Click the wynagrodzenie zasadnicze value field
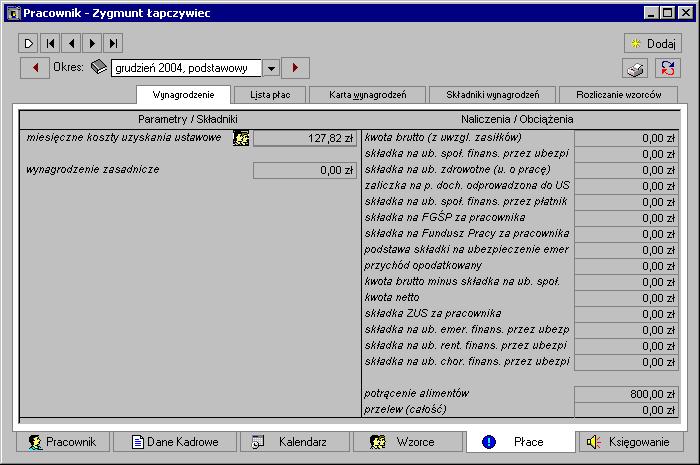This screenshot has height=465, width=700. (x=305, y=170)
